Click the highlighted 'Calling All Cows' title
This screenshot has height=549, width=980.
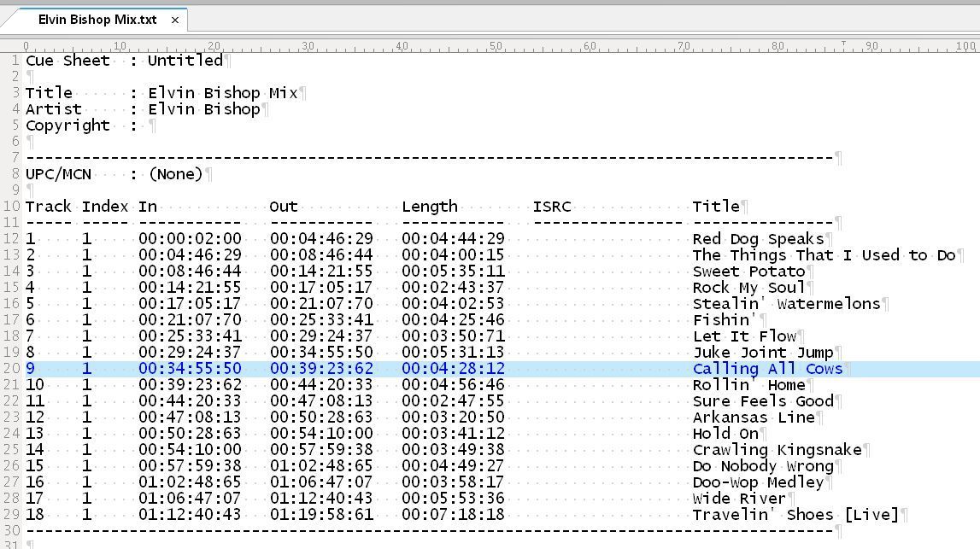(x=767, y=369)
